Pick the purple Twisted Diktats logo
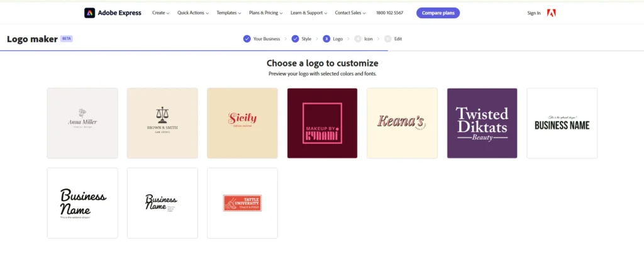 482,123
